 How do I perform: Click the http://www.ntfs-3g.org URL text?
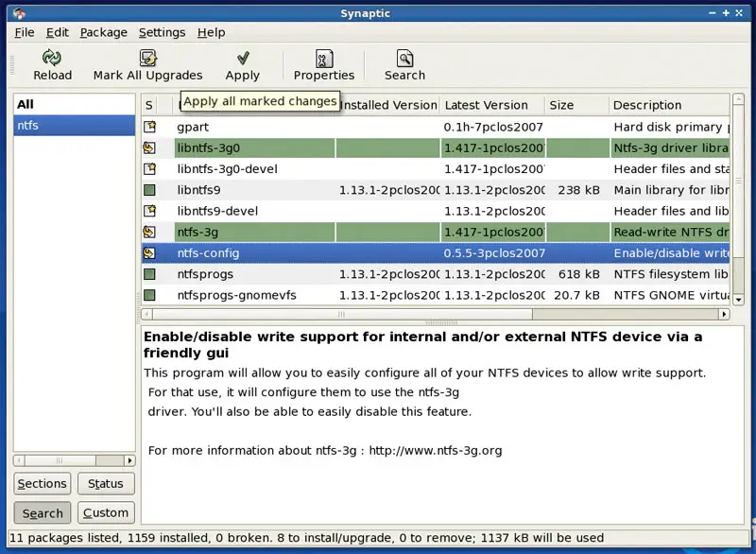coord(436,450)
